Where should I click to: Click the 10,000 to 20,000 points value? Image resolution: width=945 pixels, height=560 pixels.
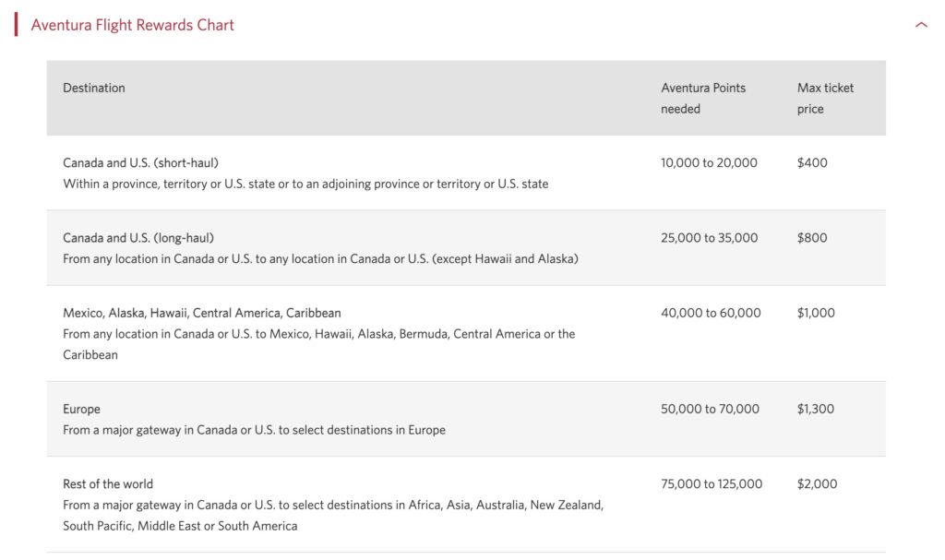click(x=707, y=161)
